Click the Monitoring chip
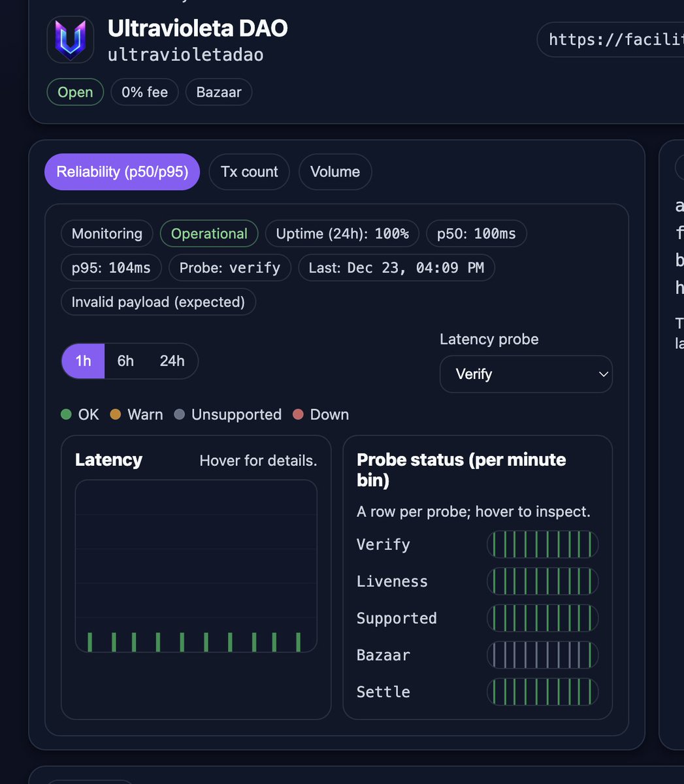Image resolution: width=684 pixels, height=784 pixels. 107,234
